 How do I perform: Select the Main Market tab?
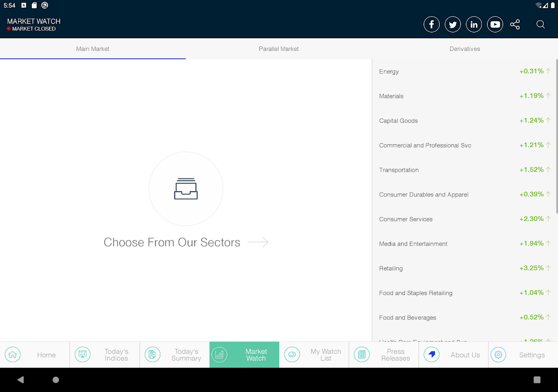coord(92,49)
